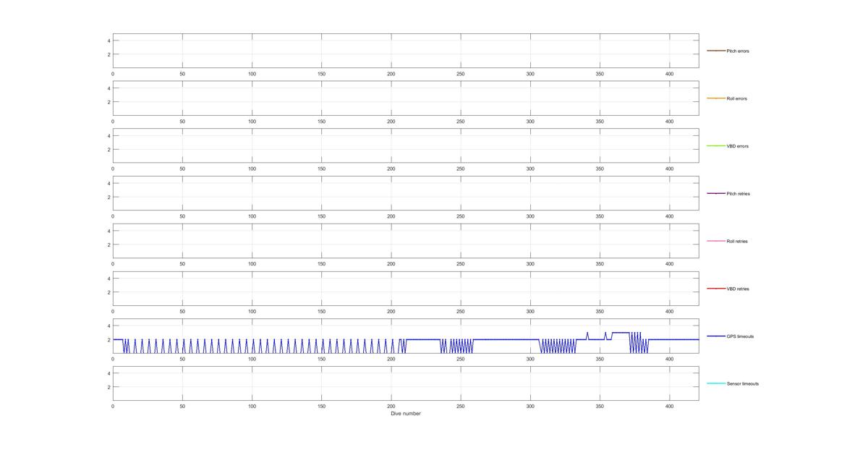
Task: Click tick 50 under the Roll errors plot
Action: 182,122
